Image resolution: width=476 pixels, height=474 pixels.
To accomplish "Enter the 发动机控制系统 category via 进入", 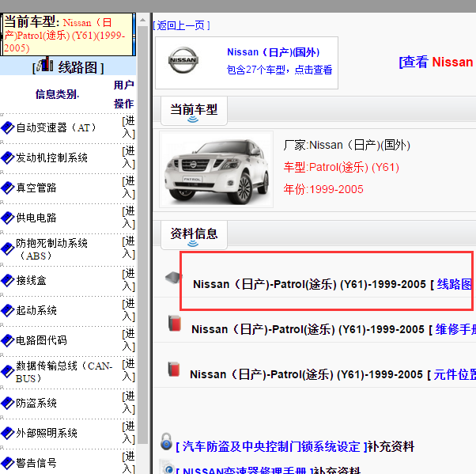I will tap(129, 157).
